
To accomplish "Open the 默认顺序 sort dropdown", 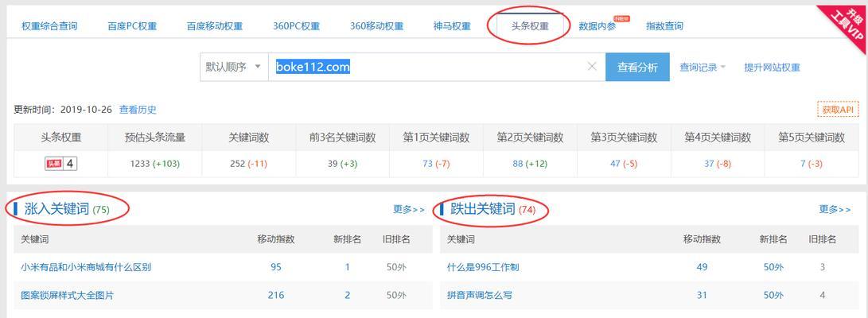I will pos(234,67).
